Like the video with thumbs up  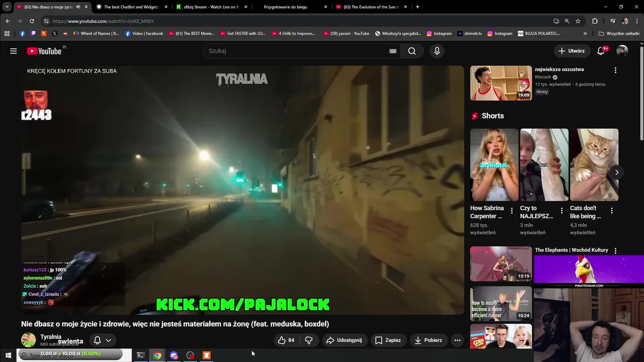(x=286, y=340)
